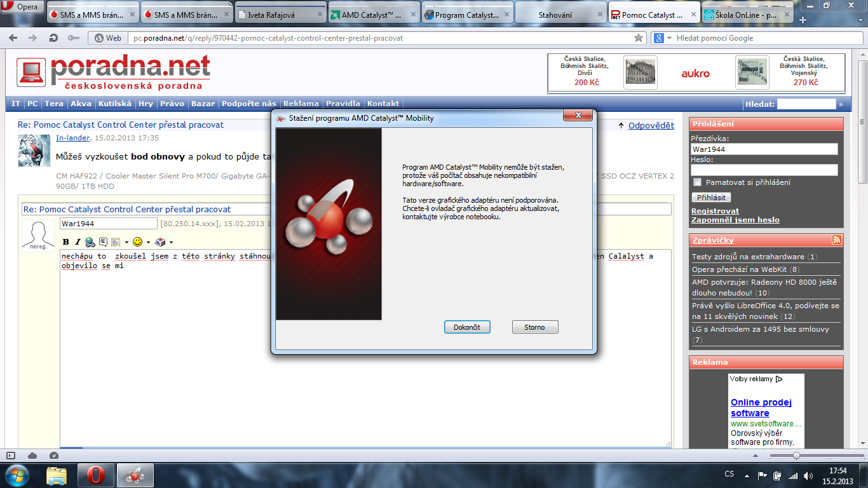This screenshot has width=868, height=488.
Task: Open the Zprávičky RSS feed icon
Action: point(837,240)
